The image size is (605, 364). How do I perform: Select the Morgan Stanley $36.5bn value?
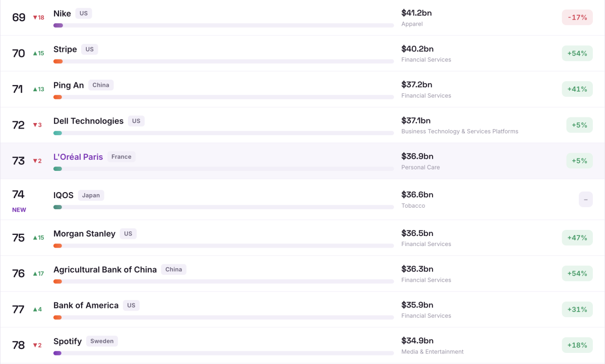[417, 233]
